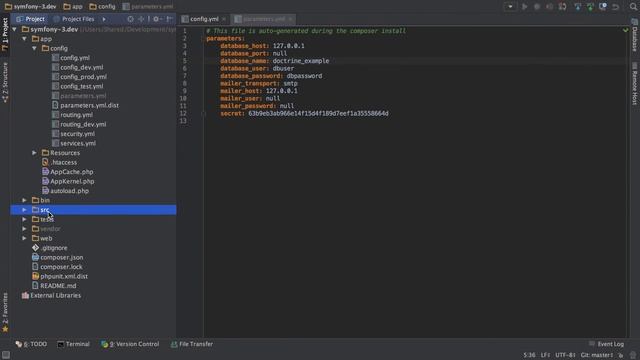This screenshot has height=360, width=640.
Task: Click config breadcrumb in navigation bar
Action: coord(102,7)
